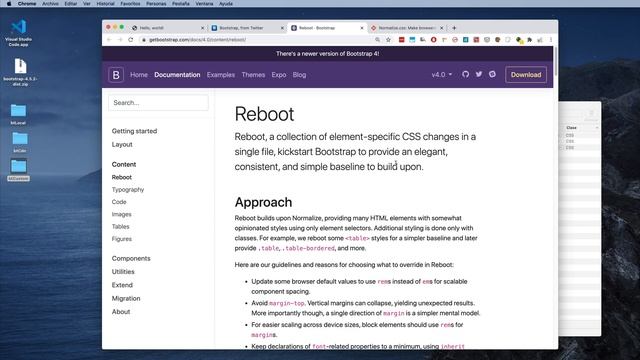
Task: Open Expo in the navbar
Action: pyautogui.click(x=279, y=75)
